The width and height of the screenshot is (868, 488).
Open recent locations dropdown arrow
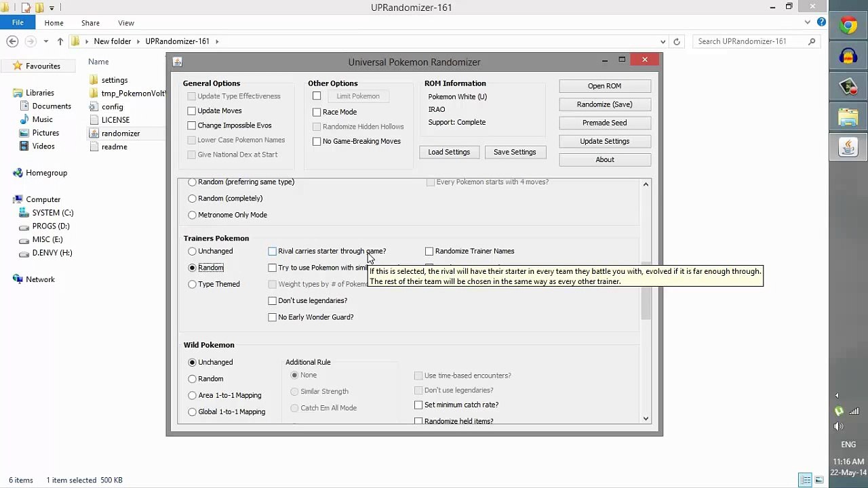tap(46, 41)
